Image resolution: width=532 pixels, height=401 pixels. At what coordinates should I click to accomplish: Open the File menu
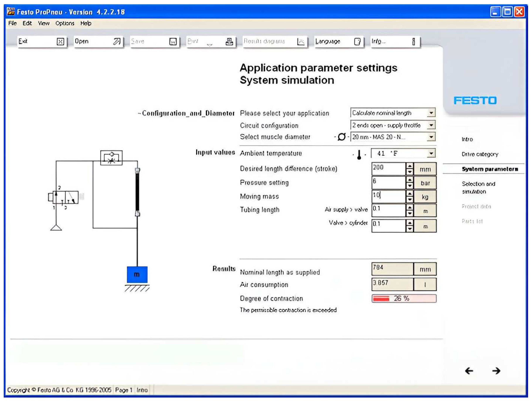tap(12, 23)
